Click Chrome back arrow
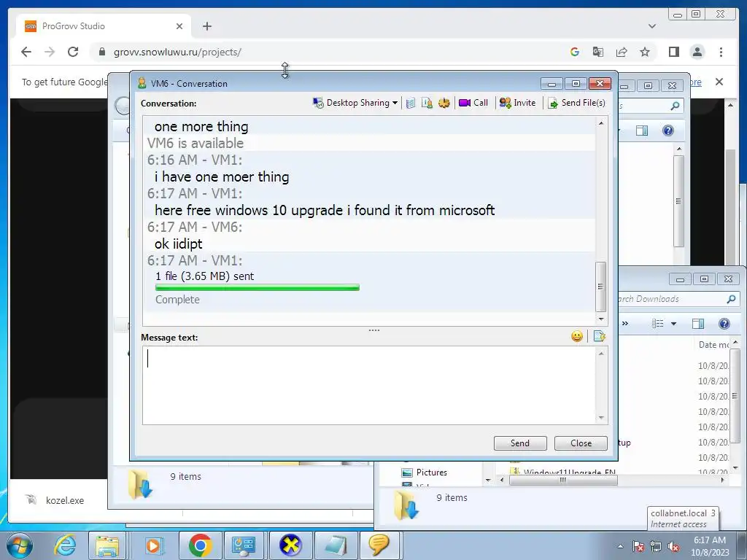This screenshot has width=747, height=560. [x=26, y=52]
